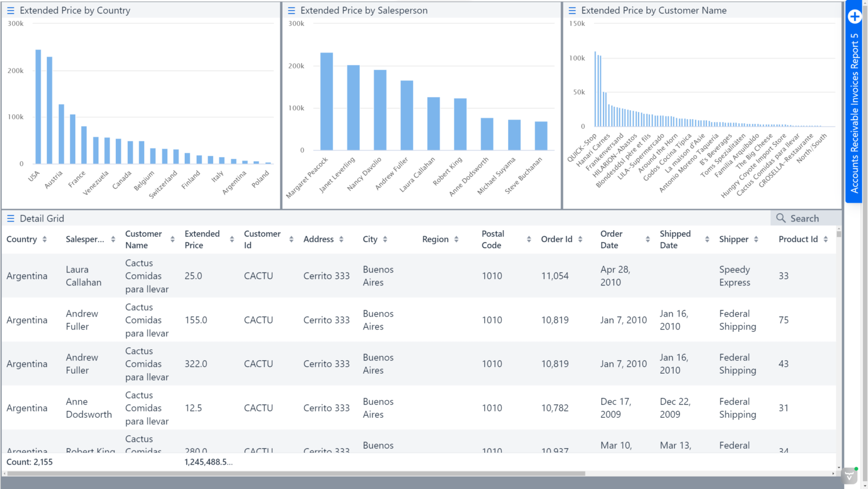Open the Extended Price by Country panel menu
868x489 pixels.
tap(10, 11)
